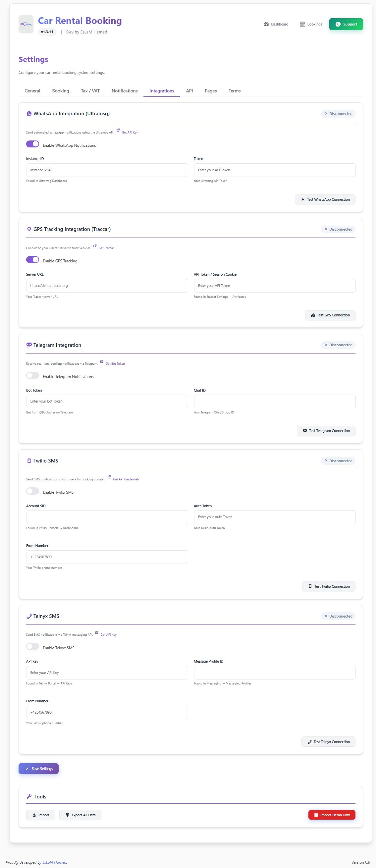Viewport: 376px width, 868px height.
Task: Open the Tax / VAT tab
Action: point(90,91)
